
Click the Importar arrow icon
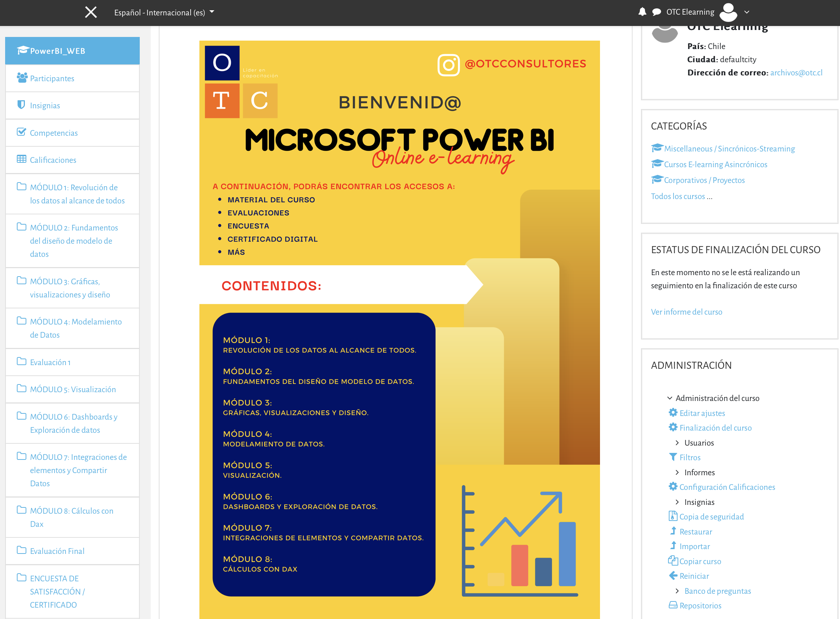point(673,545)
